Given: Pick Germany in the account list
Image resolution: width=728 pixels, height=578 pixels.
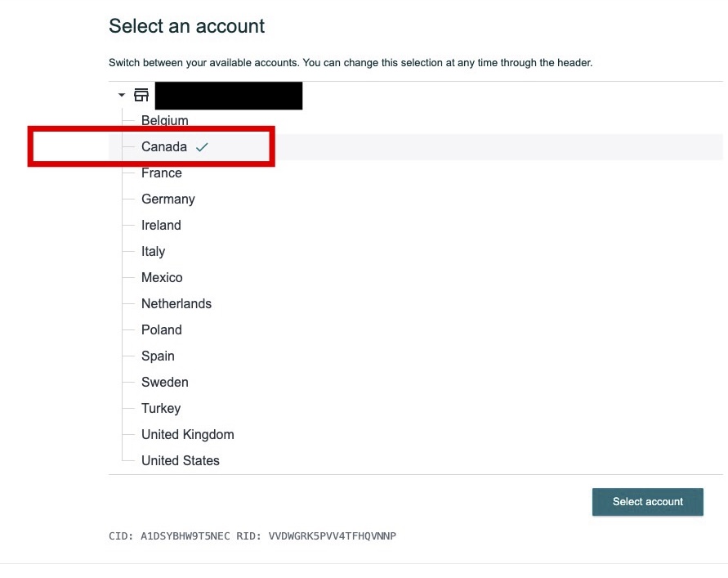Looking at the screenshot, I should click(x=168, y=199).
